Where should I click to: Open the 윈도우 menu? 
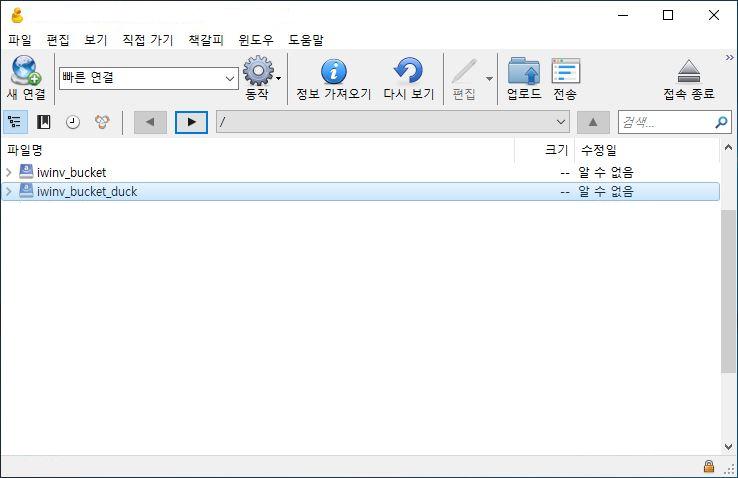(256, 40)
